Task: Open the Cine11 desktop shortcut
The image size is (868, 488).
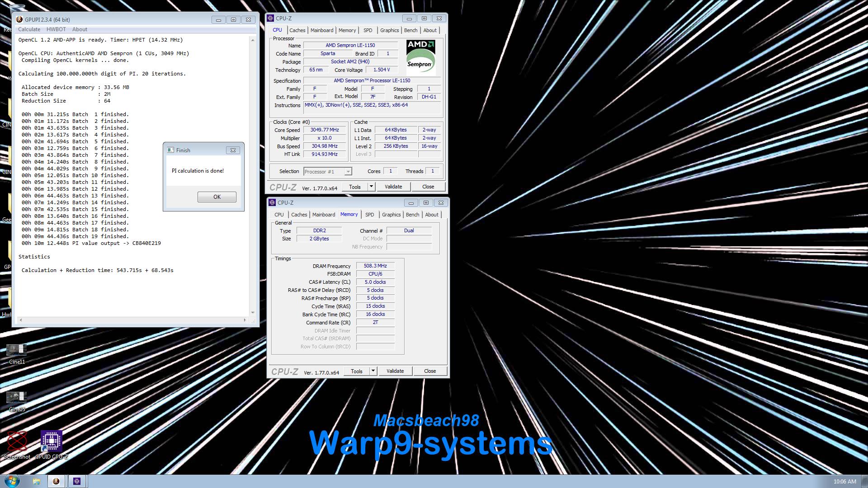Action: point(17,354)
